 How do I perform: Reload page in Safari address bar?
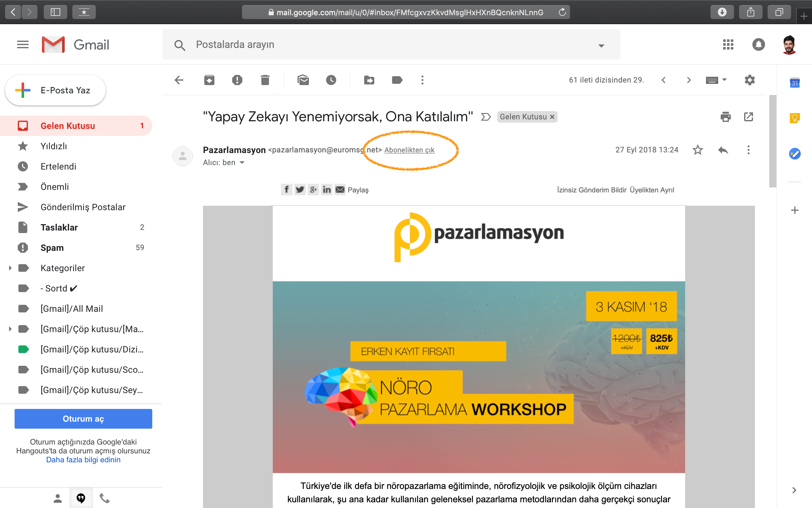(x=562, y=12)
